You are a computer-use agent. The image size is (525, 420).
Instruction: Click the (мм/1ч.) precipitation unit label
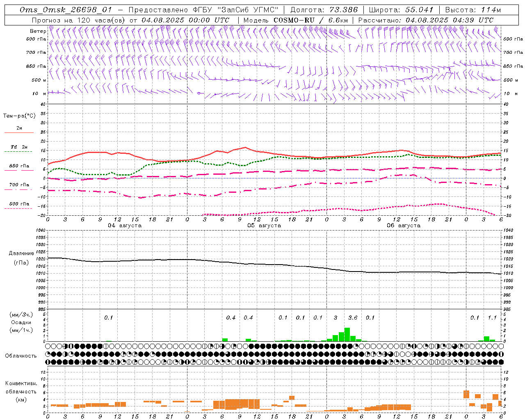21,330
